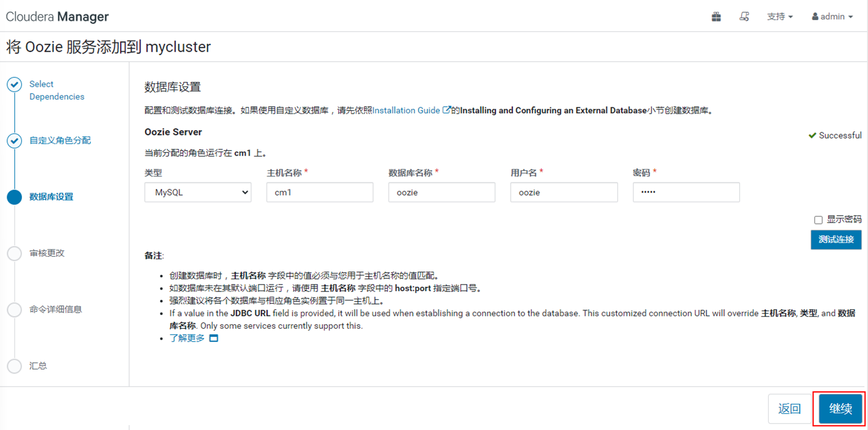The width and height of the screenshot is (868, 430).
Task: Click the active 数据库设置 step circle
Action: click(15, 197)
